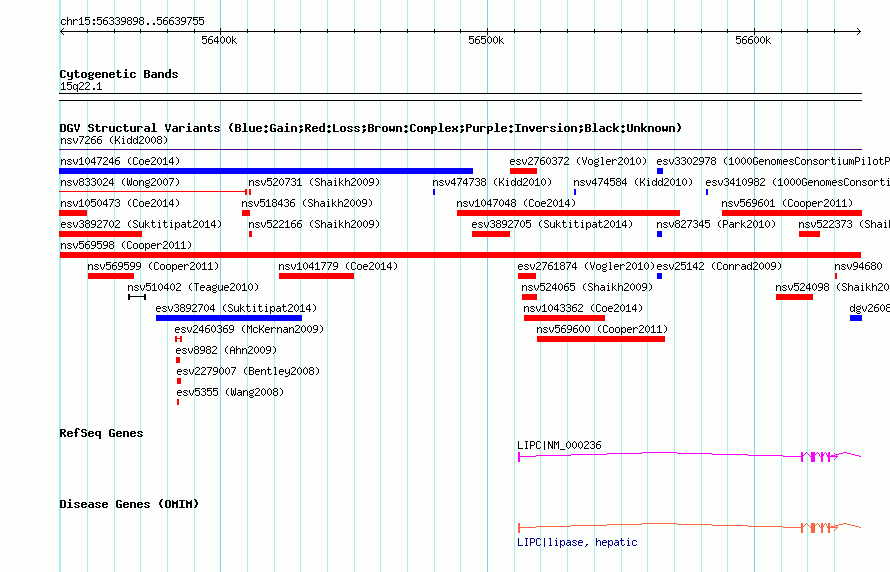Click esv25142 (Conrad2009) blue marker
Screen dimensions: 890x572
[x=660, y=276]
